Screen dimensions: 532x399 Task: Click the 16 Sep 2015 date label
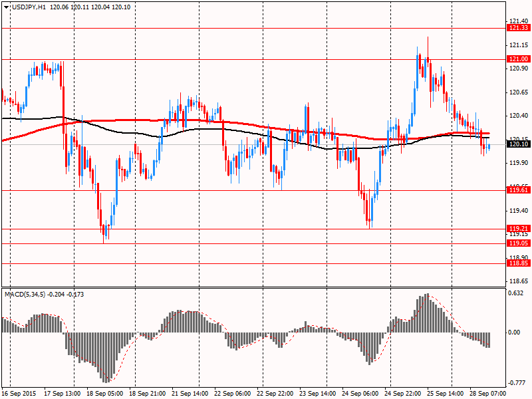(x=18, y=394)
